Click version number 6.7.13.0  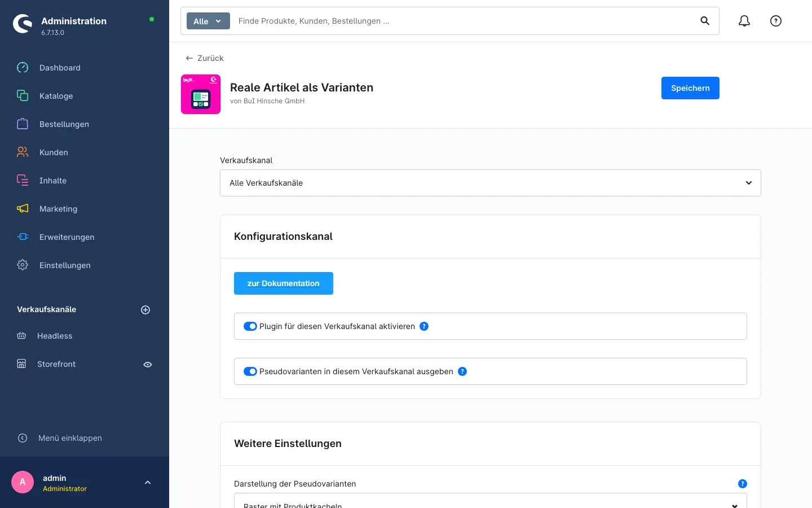point(52,33)
